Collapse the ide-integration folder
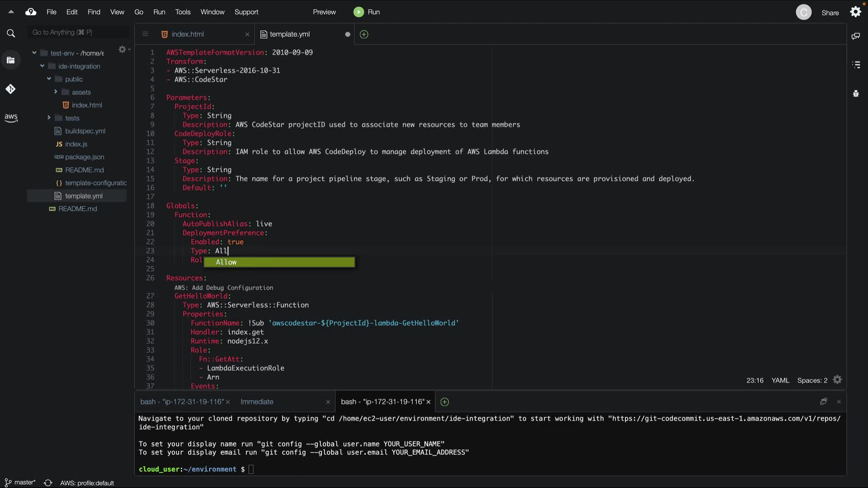This screenshot has height=488, width=868. coord(42,66)
